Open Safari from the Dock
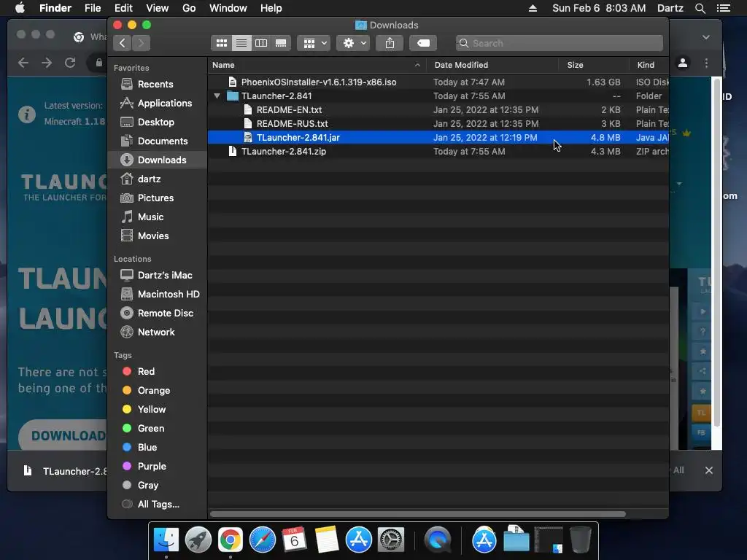Screen dimensions: 747x560 pos(263,540)
